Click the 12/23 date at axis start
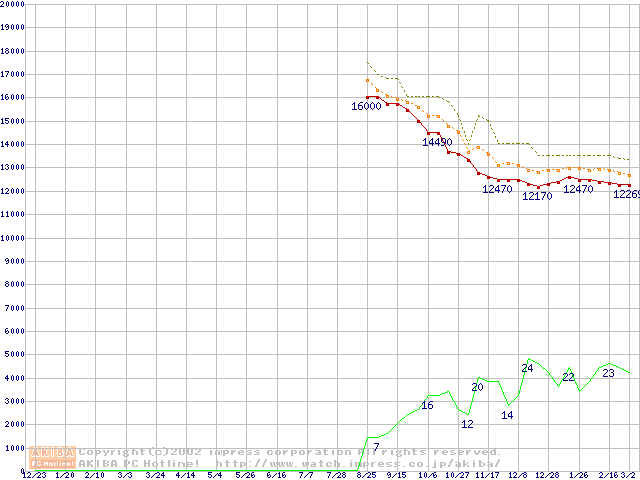 pos(34,475)
